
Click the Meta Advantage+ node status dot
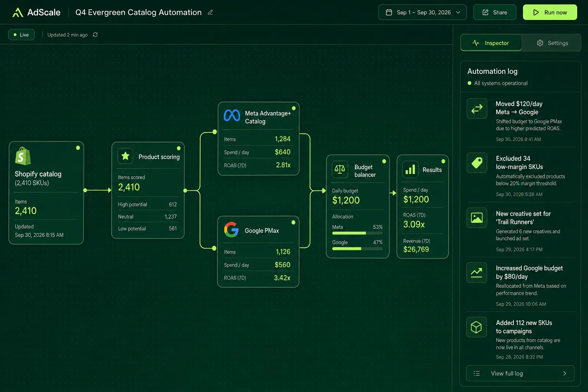[x=294, y=108]
